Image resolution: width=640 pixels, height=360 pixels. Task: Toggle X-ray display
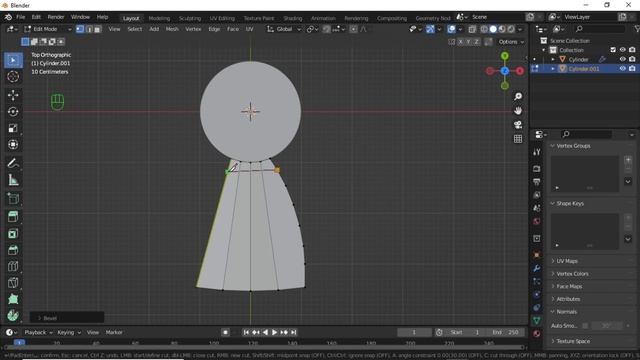click(x=472, y=29)
